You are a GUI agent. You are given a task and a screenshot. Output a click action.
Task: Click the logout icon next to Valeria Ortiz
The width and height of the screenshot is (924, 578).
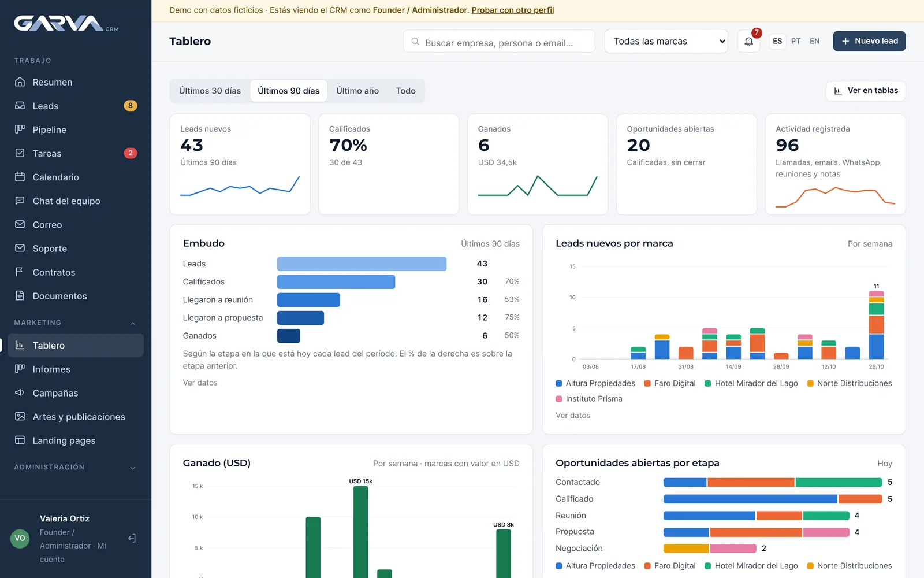pyautogui.click(x=132, y=538)
